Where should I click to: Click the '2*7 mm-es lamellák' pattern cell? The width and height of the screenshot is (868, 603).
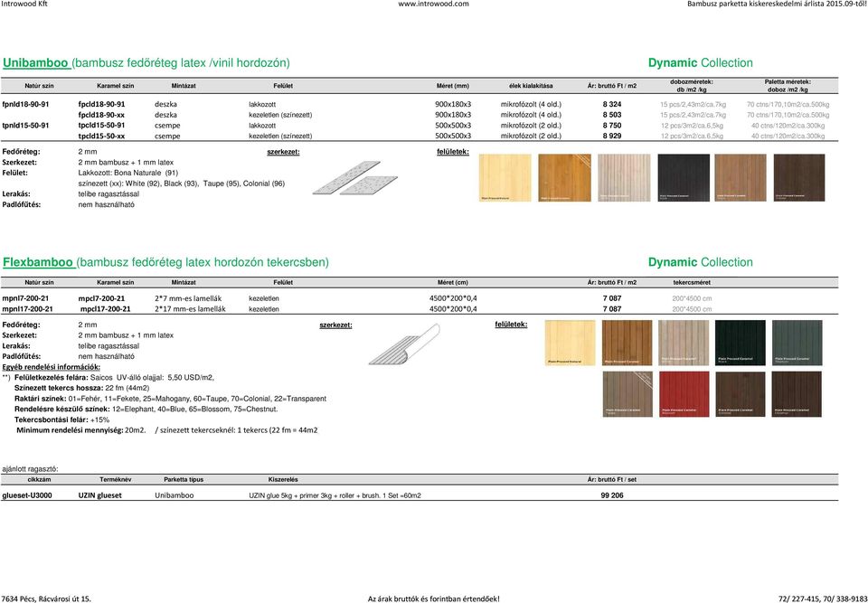(188, 298)
